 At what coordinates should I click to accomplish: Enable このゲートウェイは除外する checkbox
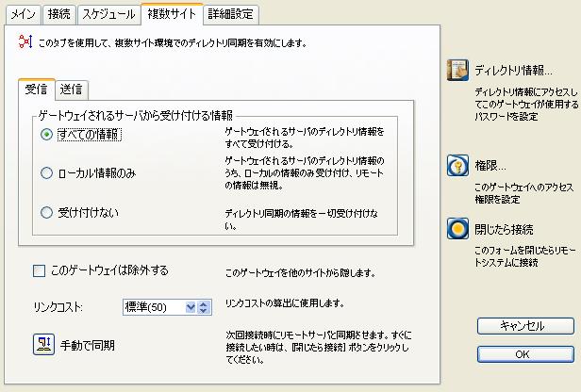click(39, 270)
